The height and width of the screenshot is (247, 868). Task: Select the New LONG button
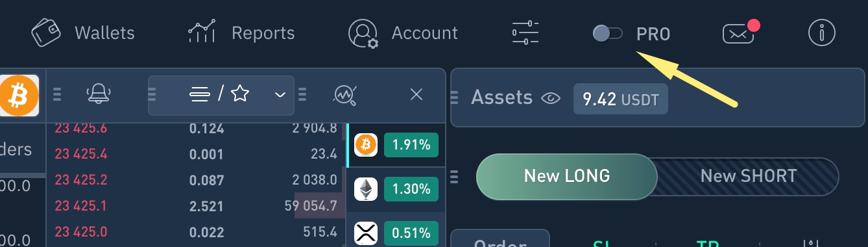[x=567, y=176]
